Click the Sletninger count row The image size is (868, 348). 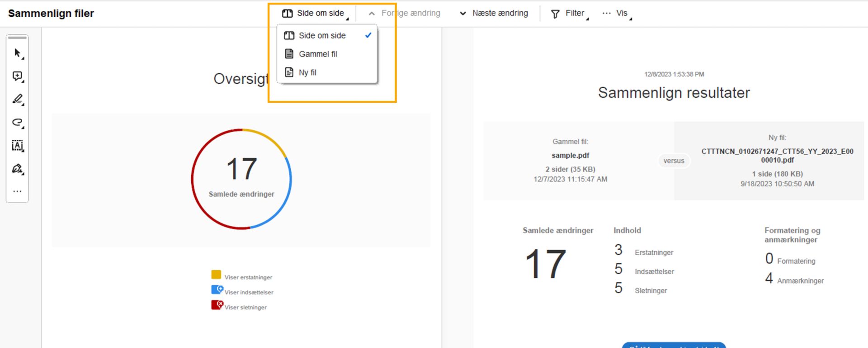click(641, 289)
